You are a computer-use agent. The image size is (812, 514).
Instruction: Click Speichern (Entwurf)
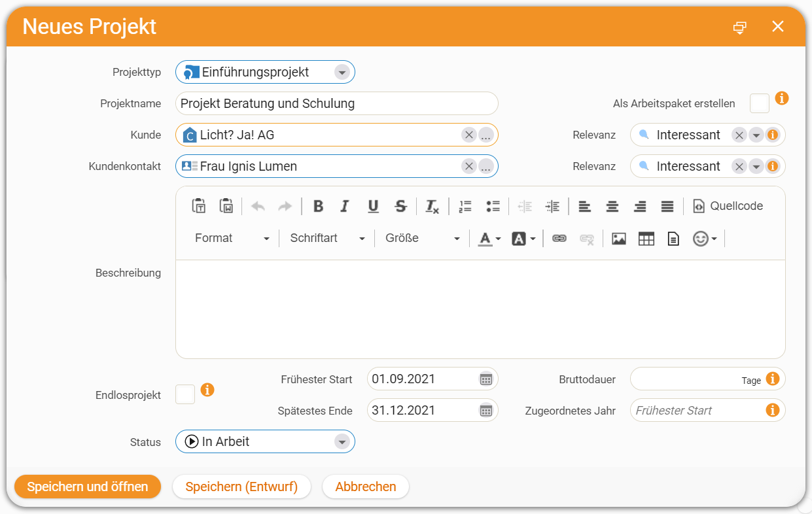coord(241,487)
